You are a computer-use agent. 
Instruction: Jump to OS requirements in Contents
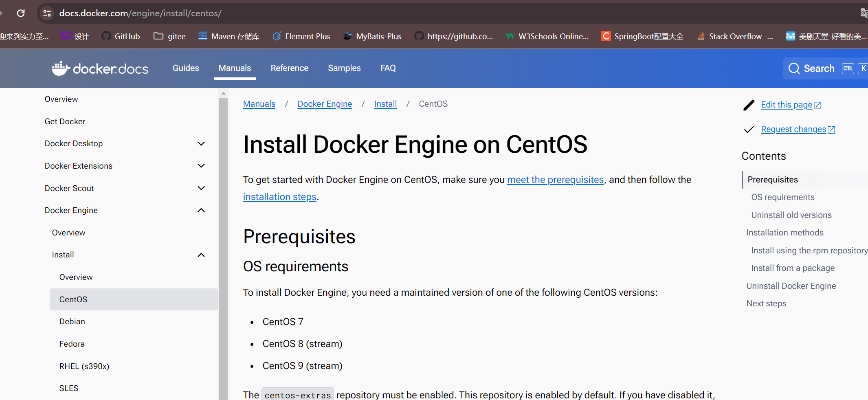[782, 197]
